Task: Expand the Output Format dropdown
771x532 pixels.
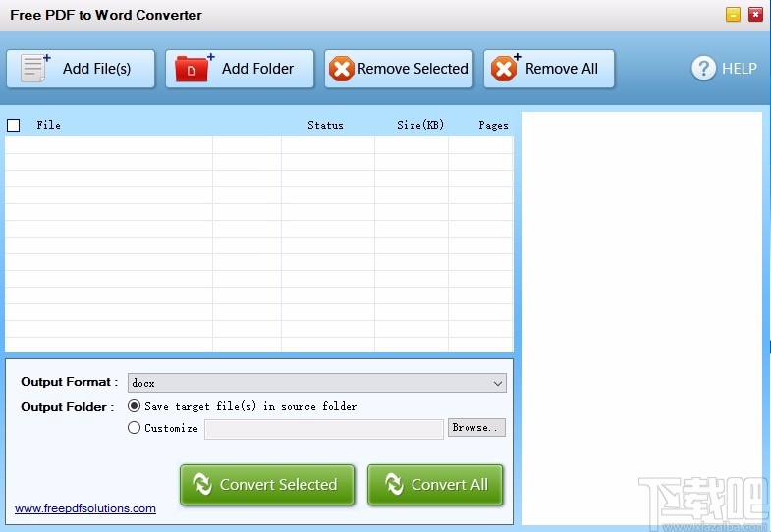Action: tap(498, 383)
